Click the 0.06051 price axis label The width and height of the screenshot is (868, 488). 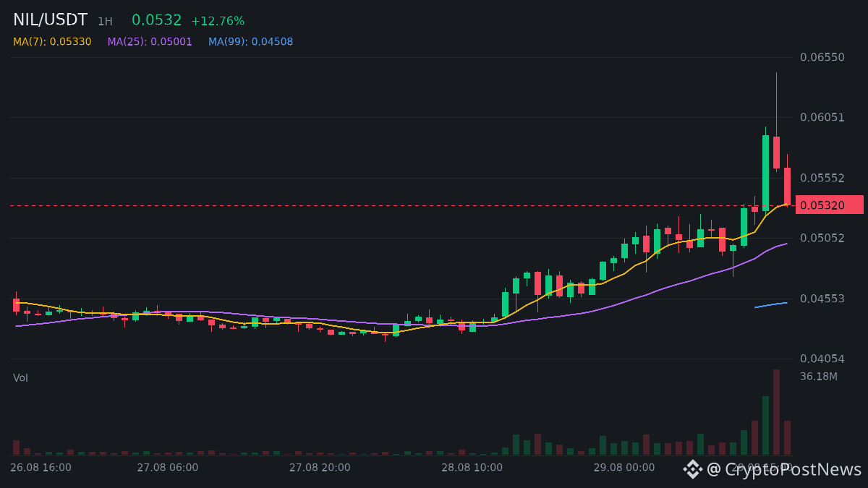pyautogui.click(x=822, y=117)
